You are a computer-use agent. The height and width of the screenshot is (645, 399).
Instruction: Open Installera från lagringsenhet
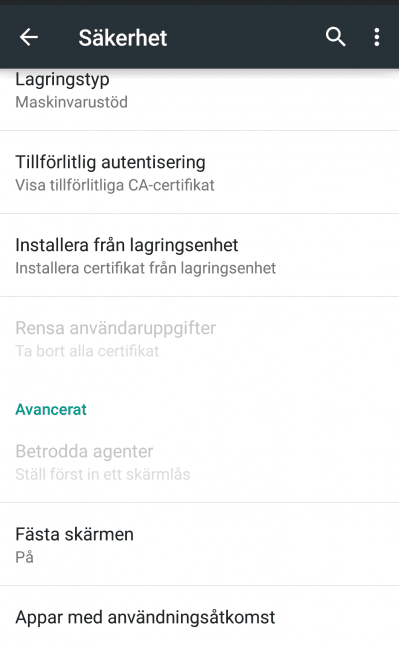click(200, 255)
